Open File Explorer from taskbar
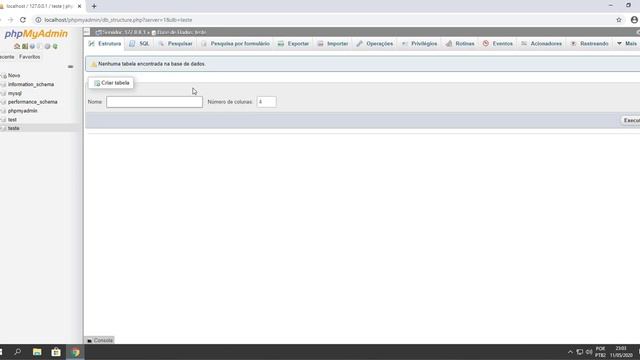Viewport: 640px width, 360px height. [37, 352]
